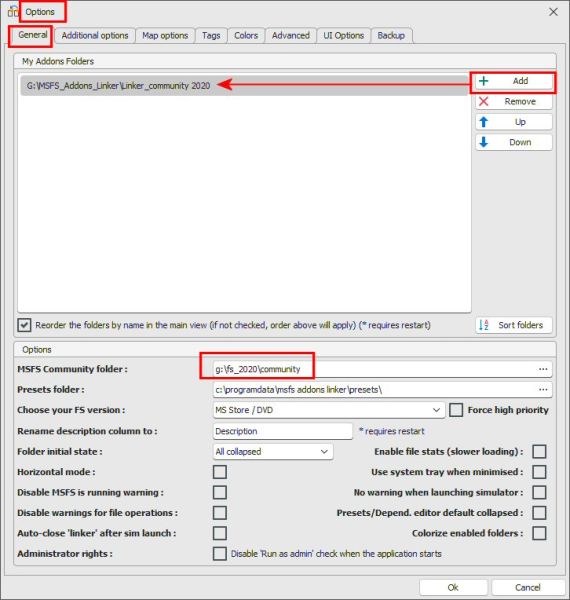This screenshot has height=600, width=570.
Task: Check Disable Run as admin check
Action: click(220, 553)
